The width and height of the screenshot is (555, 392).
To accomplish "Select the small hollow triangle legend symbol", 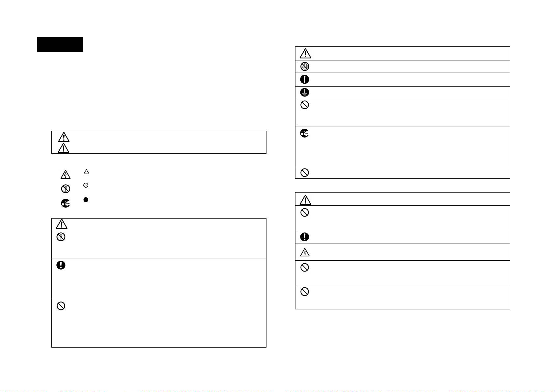I will 86,172.
